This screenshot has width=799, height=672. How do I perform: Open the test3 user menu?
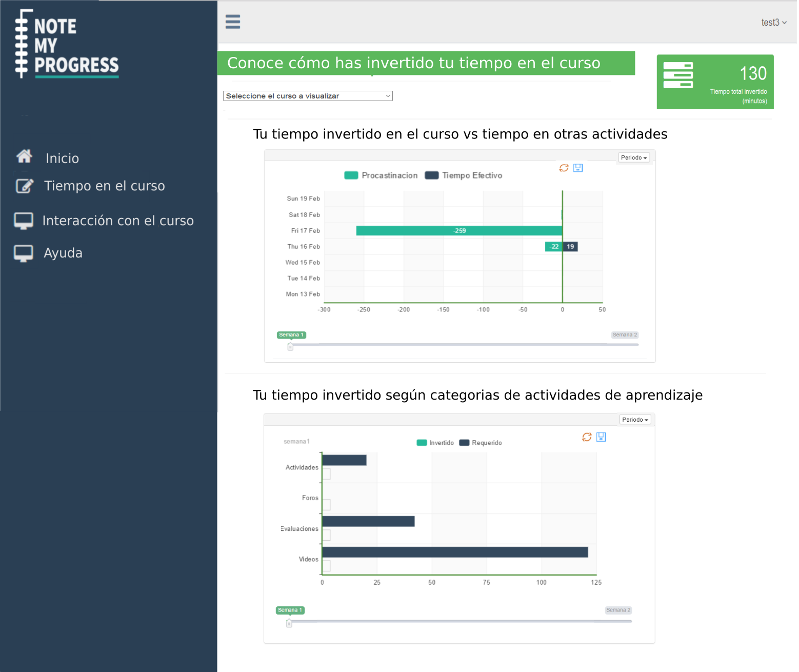(773, 23)
